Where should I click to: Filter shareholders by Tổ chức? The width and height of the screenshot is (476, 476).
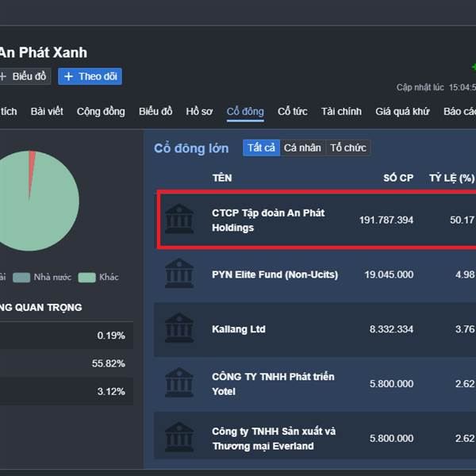[348, 148]
